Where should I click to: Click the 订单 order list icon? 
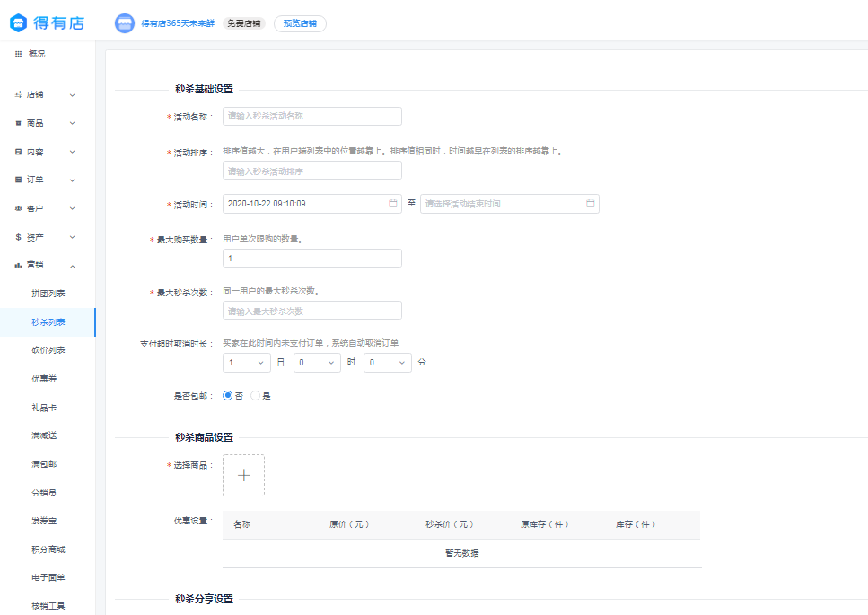pyautogui.click(x=18, y=180)
